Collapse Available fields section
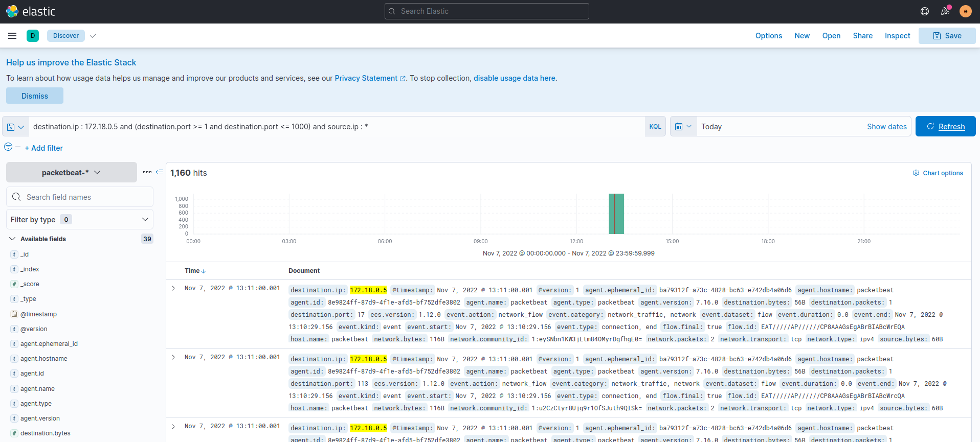The height and width of the screenshot is (442, 980). tap(12, 239)
